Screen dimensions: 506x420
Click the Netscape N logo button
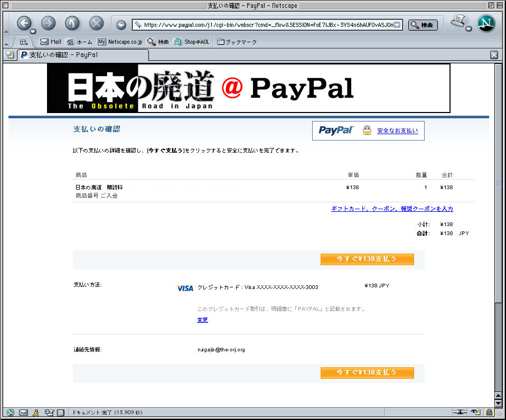click(486, 24)
